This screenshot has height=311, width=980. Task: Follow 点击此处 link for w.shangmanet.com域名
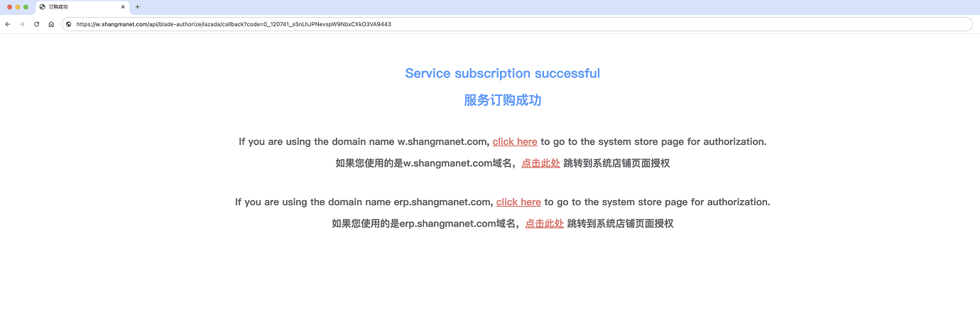coord(540,163)
